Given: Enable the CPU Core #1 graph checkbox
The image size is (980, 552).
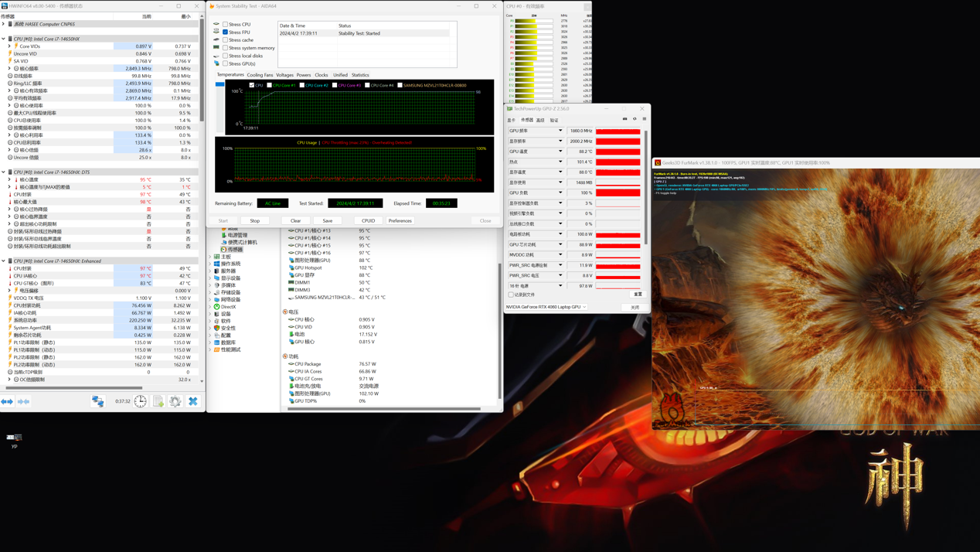Looking at the screenshot, I should pos(269,85).
